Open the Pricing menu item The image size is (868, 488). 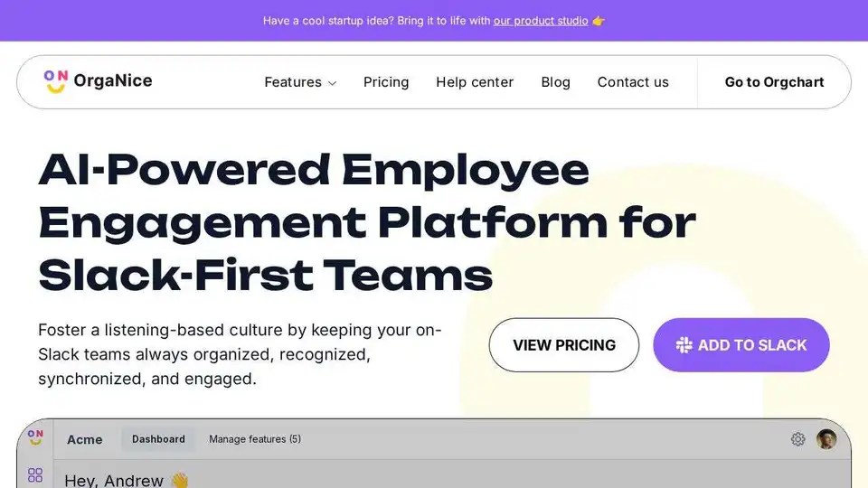tap(386, 82)
